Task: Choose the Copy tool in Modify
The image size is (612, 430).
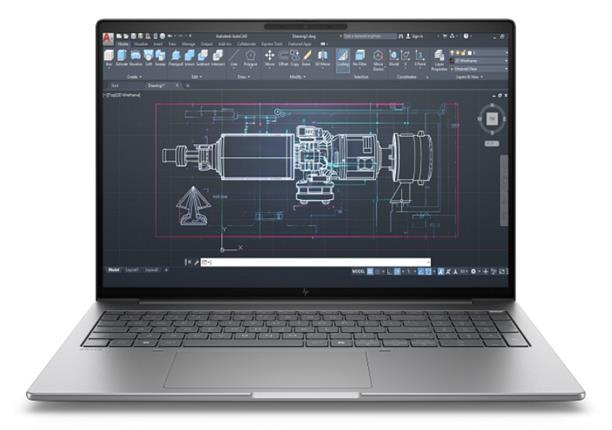Action: point(295,58)
